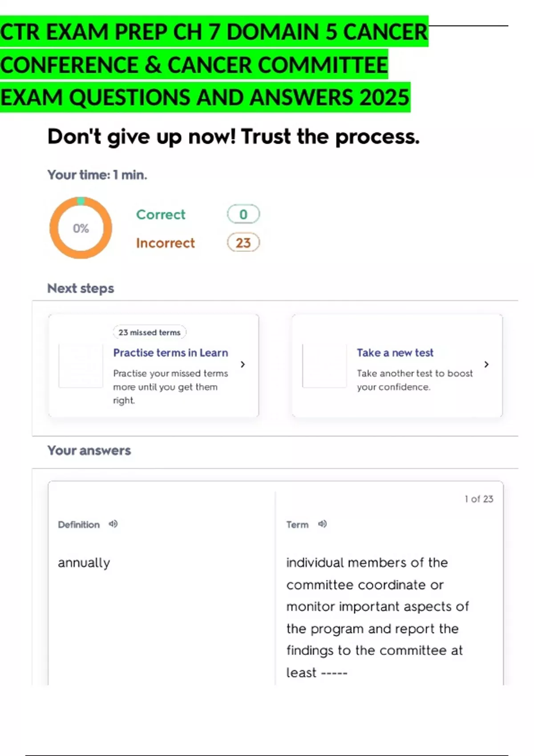Play audio for the Term
The image size is (534, 756).
[323, 524]
